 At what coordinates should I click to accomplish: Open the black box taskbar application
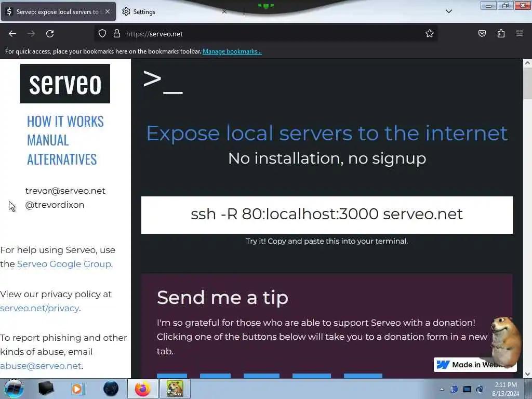pos(46,389)
